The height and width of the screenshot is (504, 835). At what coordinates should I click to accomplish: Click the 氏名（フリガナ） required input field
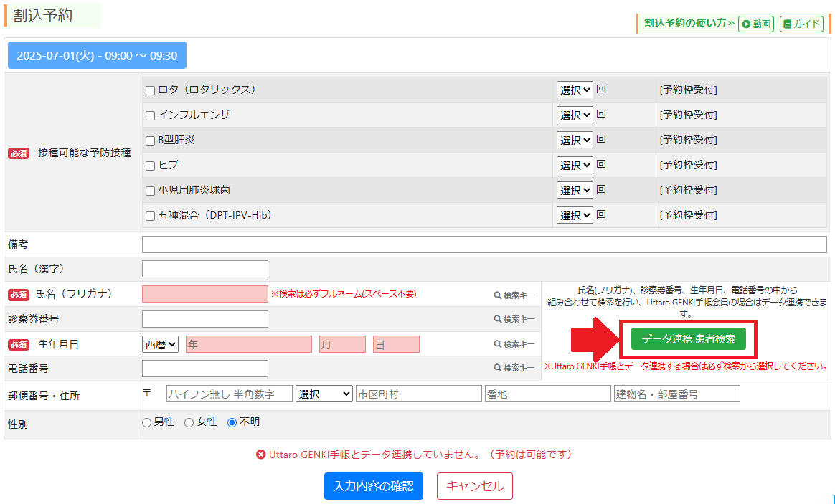tap(205, 294)
